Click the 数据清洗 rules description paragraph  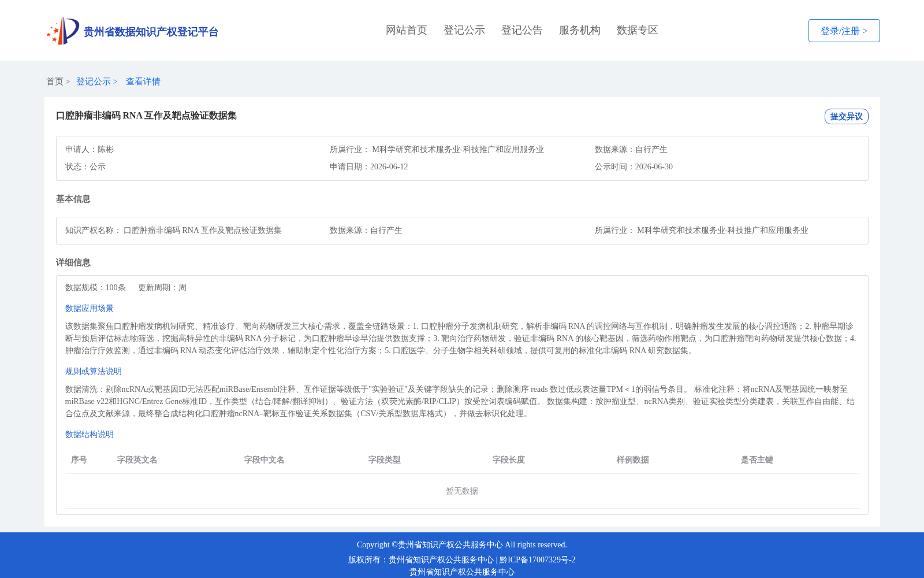[460, 401]
